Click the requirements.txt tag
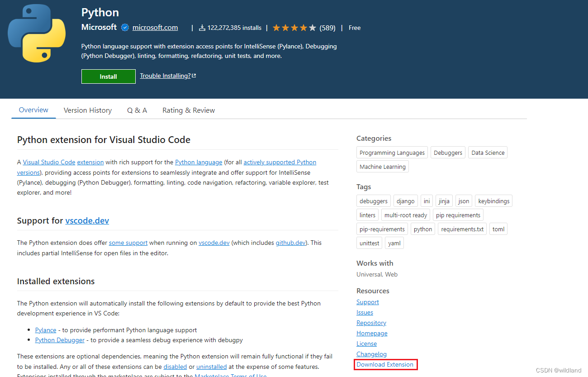 [x=462, y=229]
